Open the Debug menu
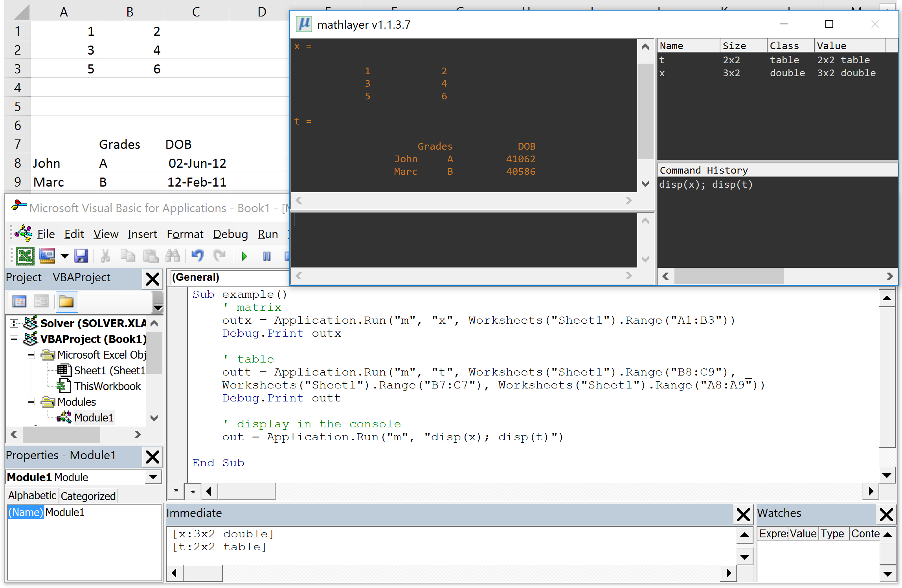902x588 pixels. [230, 234]
